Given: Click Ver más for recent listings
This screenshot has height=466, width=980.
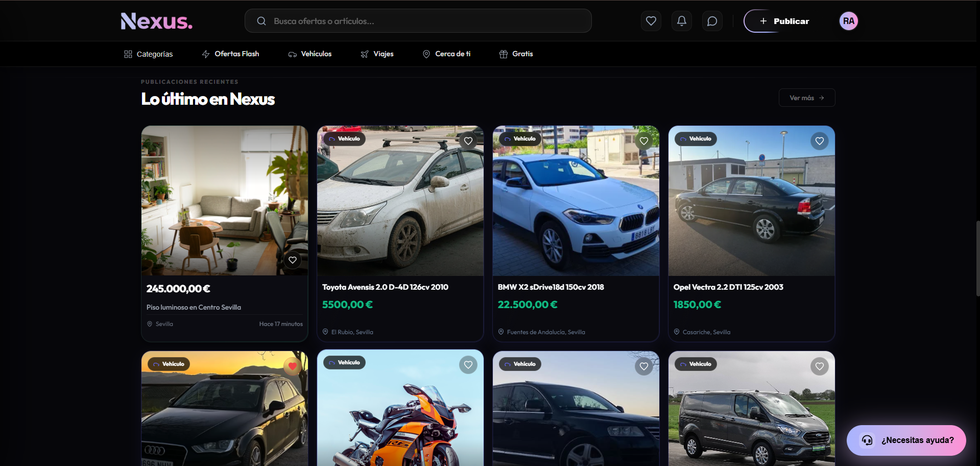Looking at the screenshot, I should [x=807, y=98].
